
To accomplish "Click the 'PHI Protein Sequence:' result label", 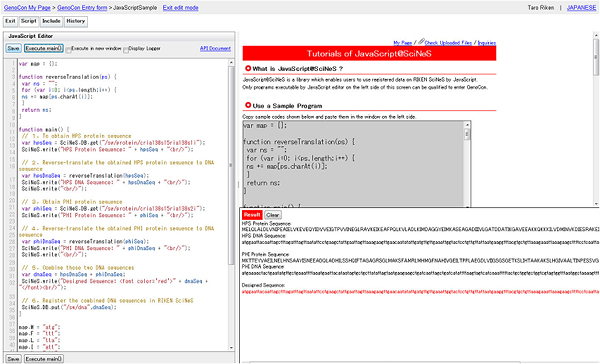I will 266,254.
